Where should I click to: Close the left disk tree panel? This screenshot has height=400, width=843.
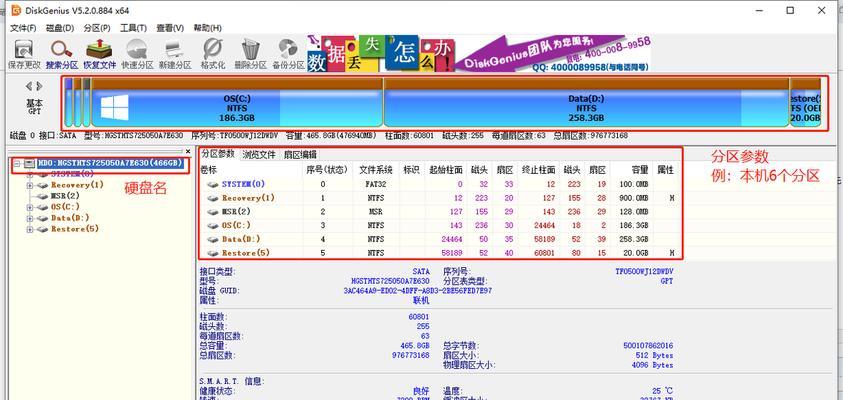click(188, 152)
